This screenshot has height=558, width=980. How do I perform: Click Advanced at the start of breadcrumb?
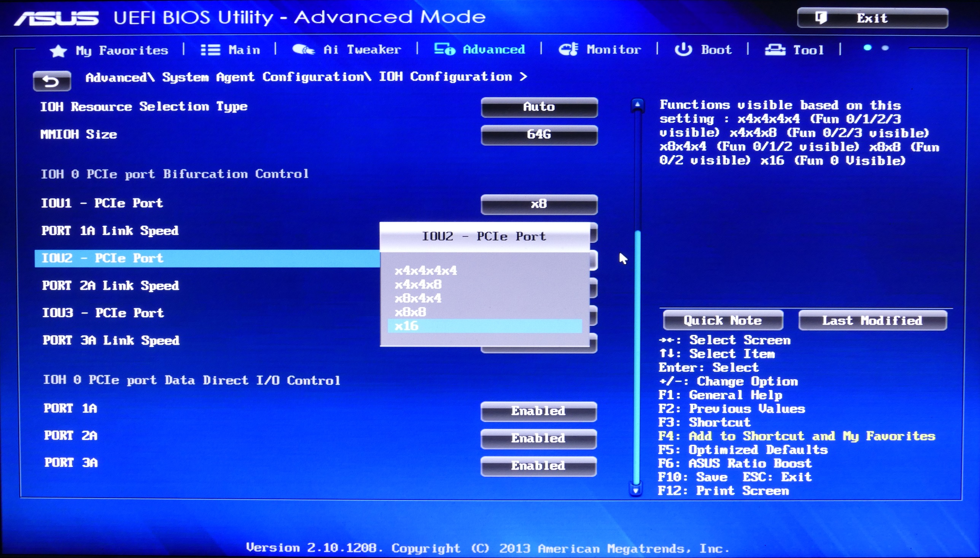click(x=116, y=78)
